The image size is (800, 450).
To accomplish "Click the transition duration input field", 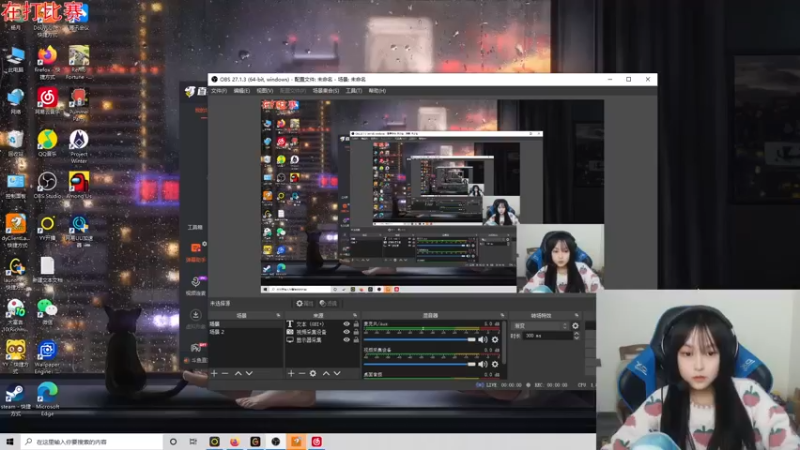I will (x=548, y=336).
